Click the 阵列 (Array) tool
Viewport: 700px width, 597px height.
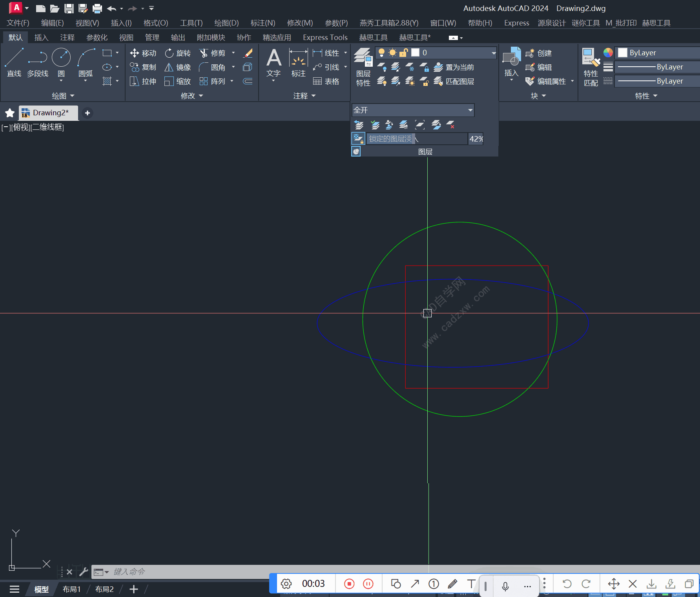tap(212, 81)
